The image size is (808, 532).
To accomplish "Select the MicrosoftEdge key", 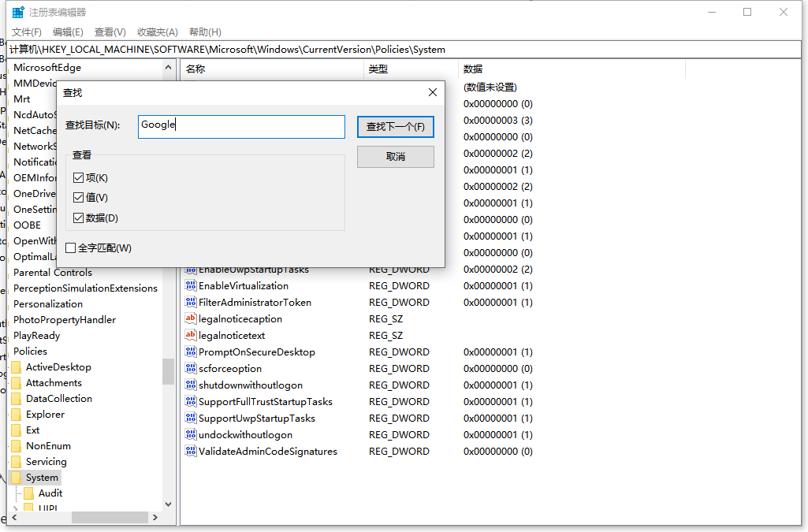I will click(47, 68).
